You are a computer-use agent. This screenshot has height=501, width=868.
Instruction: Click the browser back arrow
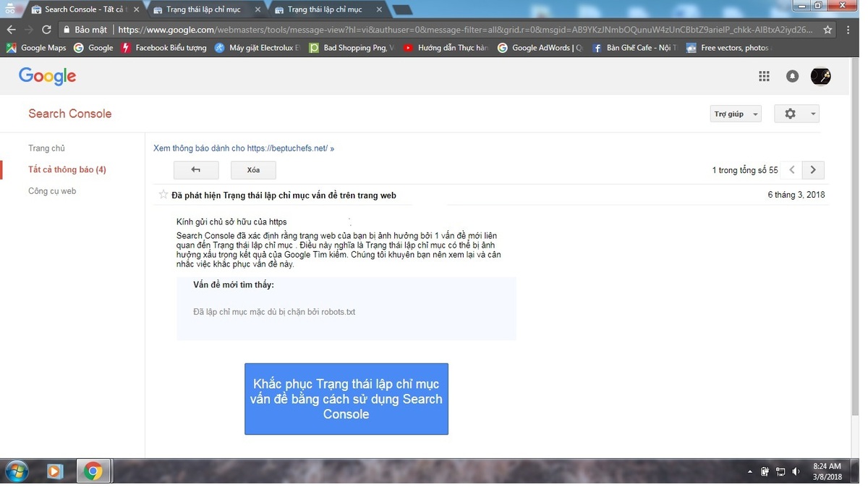11,30
